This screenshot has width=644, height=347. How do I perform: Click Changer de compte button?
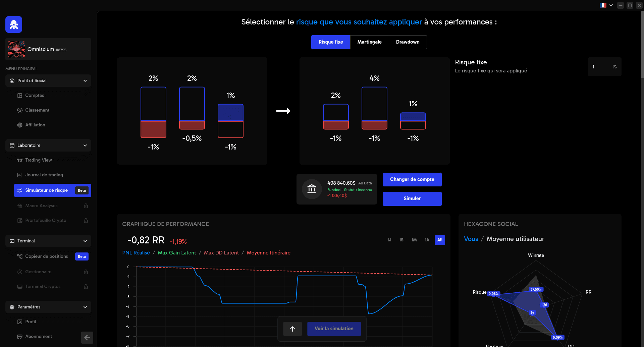(x=412, y=180)
